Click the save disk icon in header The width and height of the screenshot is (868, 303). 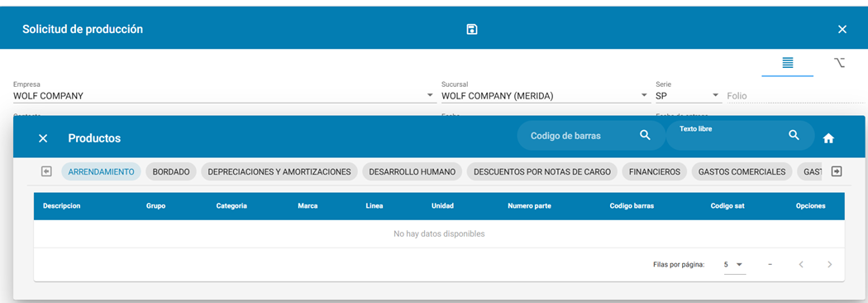472,29
